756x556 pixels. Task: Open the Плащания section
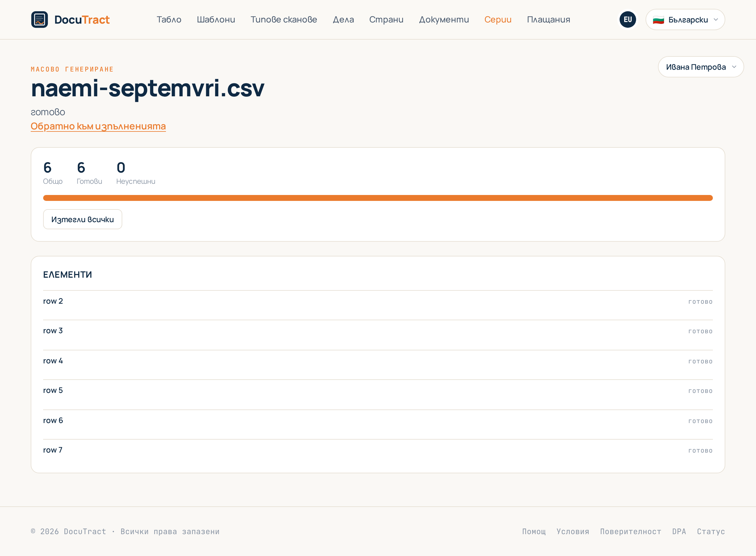pyautogui.click(x=548, y=19)
